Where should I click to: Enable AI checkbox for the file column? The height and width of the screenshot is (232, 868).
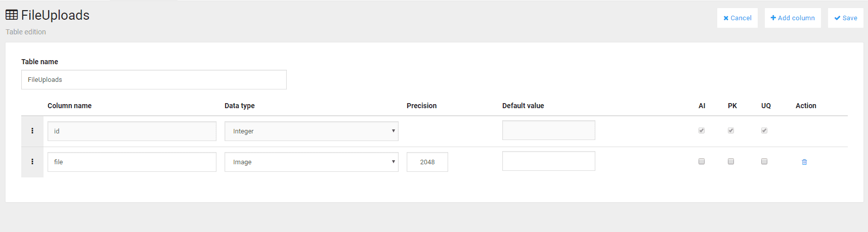coord(702,162)
